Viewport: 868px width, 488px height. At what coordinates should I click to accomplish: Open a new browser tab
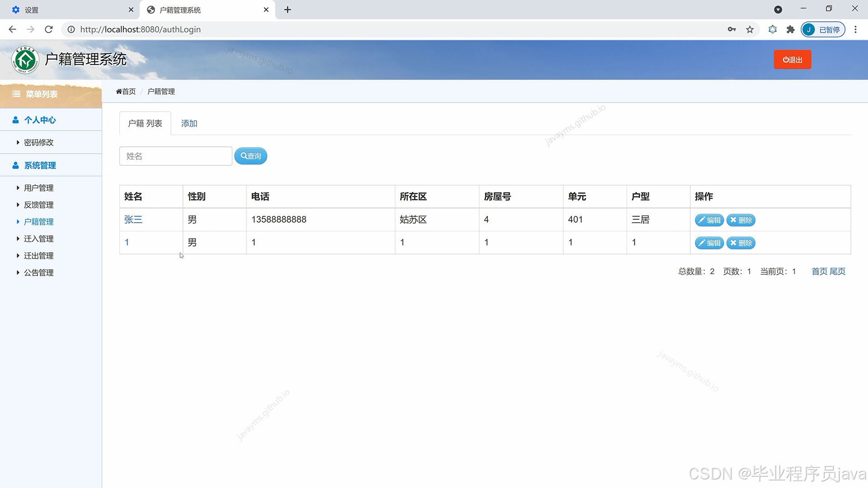tap(288, 9)
